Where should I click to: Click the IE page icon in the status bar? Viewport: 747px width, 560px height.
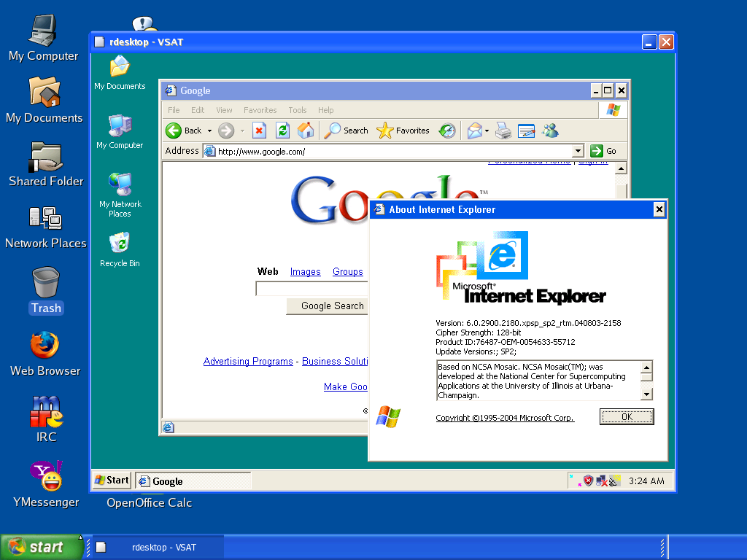tap(169, 427)
